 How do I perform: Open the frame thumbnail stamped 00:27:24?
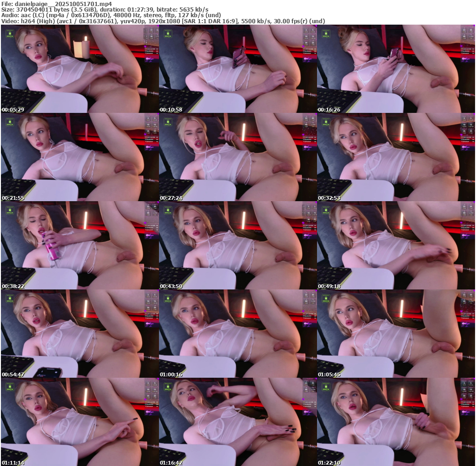click(x=238, y=157)
